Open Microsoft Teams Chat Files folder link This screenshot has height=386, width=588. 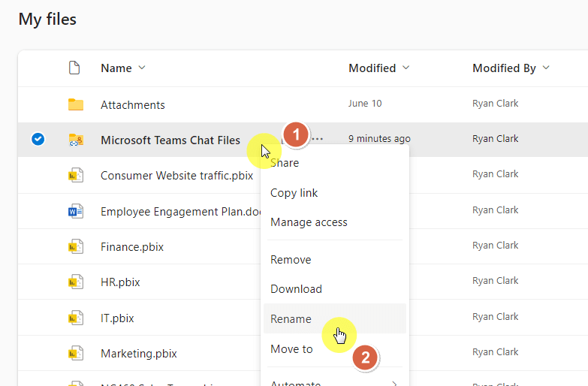pos(170,140)
